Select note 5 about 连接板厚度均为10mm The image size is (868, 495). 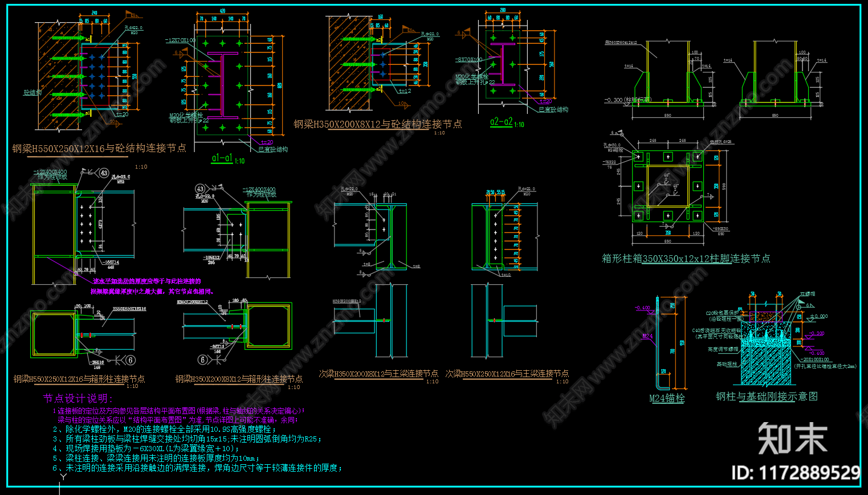click(156, 459)
